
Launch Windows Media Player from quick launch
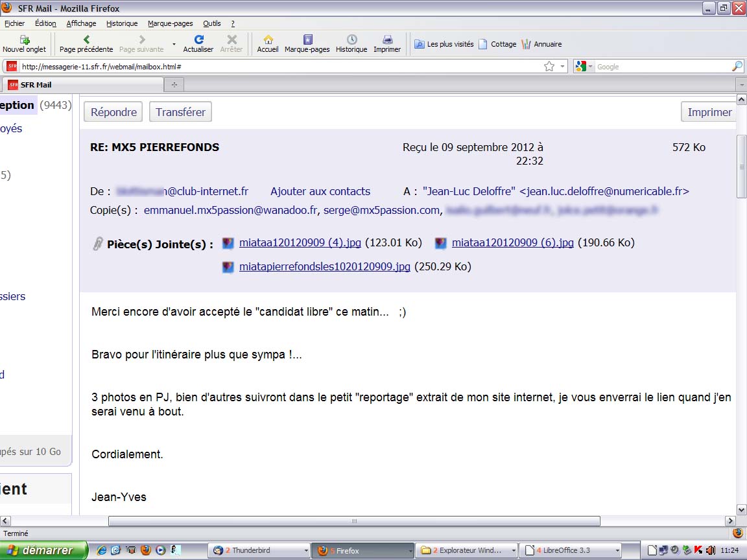161,550
